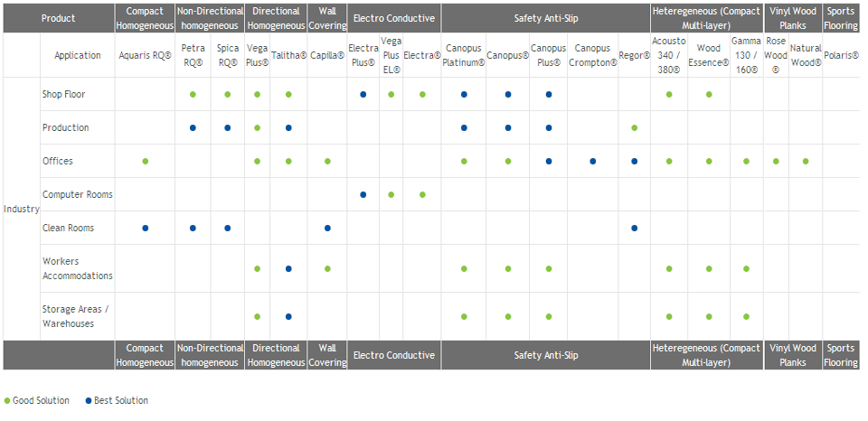Click the Offices row label
This screenshot has width=868, height=421.
pyautogui.click(x=58, y=161)
